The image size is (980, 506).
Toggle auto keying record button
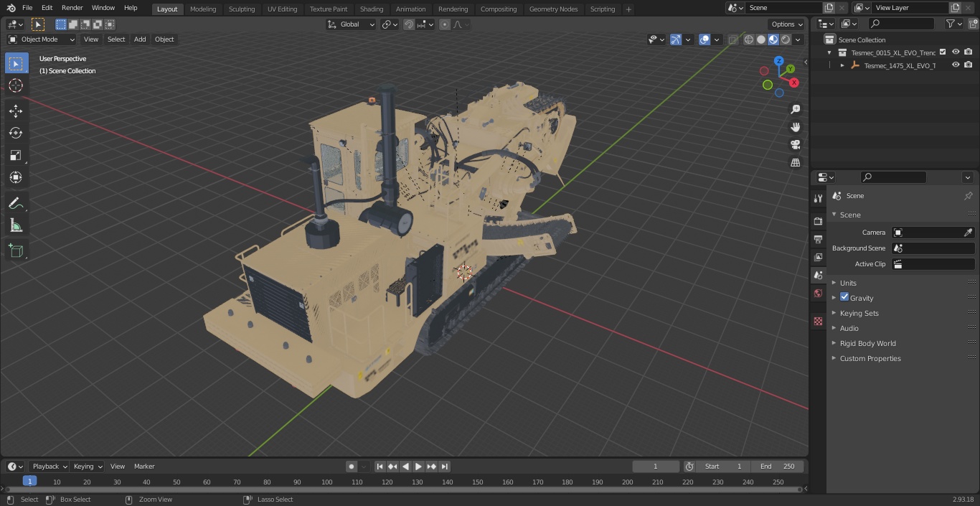[x=352, y=467]
